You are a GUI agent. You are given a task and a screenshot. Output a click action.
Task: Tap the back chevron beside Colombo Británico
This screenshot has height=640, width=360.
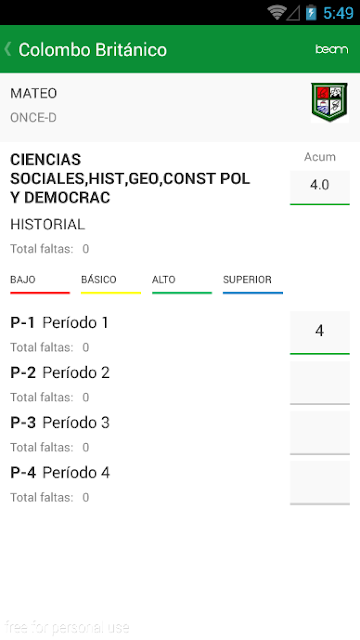8,49
